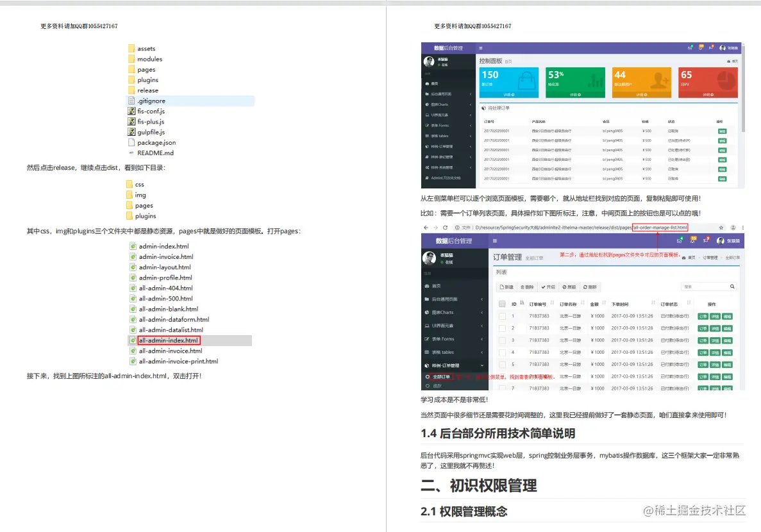This screenshot has height=532, width=761.
Task: Click the magnifier search icon in the order list
Action: [731, 287]
